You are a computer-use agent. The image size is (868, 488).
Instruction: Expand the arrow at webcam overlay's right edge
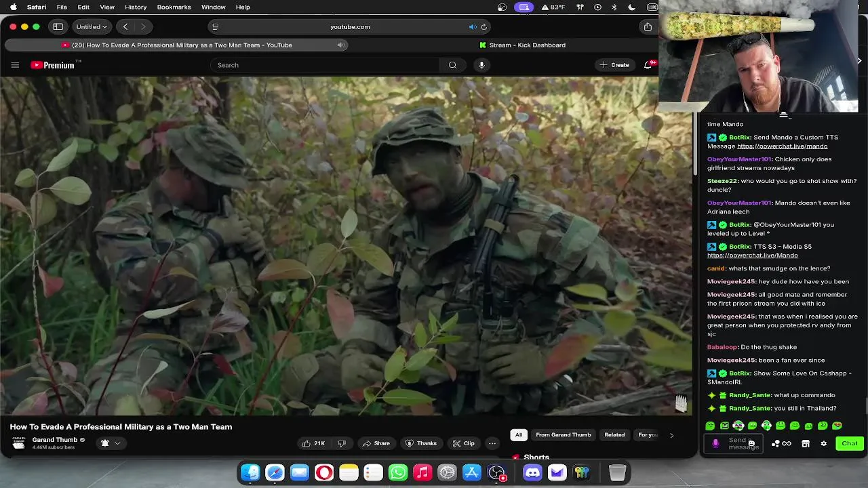pos(859,60)
